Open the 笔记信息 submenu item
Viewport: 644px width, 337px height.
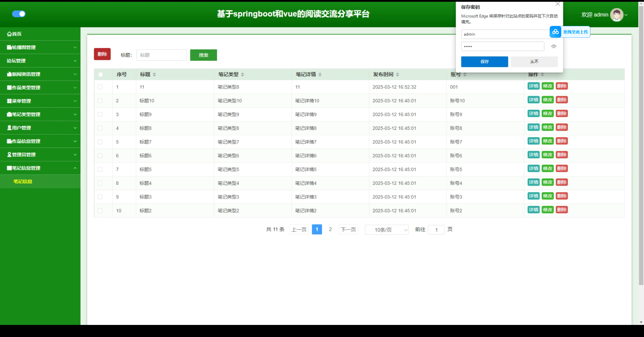23,182
